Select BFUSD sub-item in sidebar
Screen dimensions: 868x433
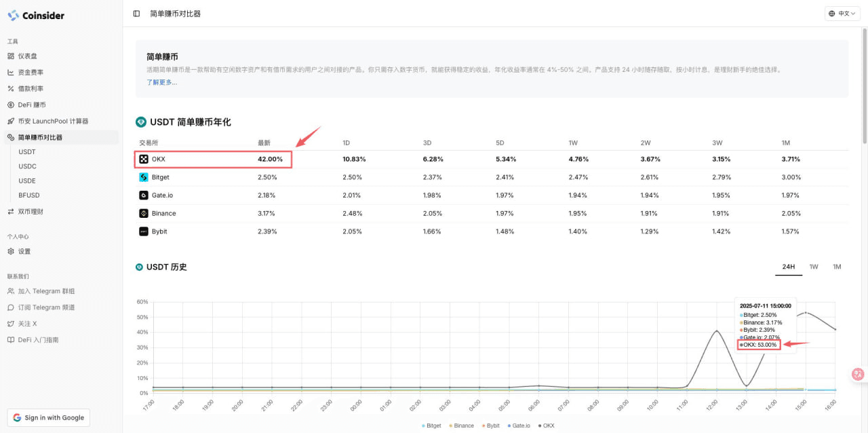pyautogui.click(x=29, y=195)
